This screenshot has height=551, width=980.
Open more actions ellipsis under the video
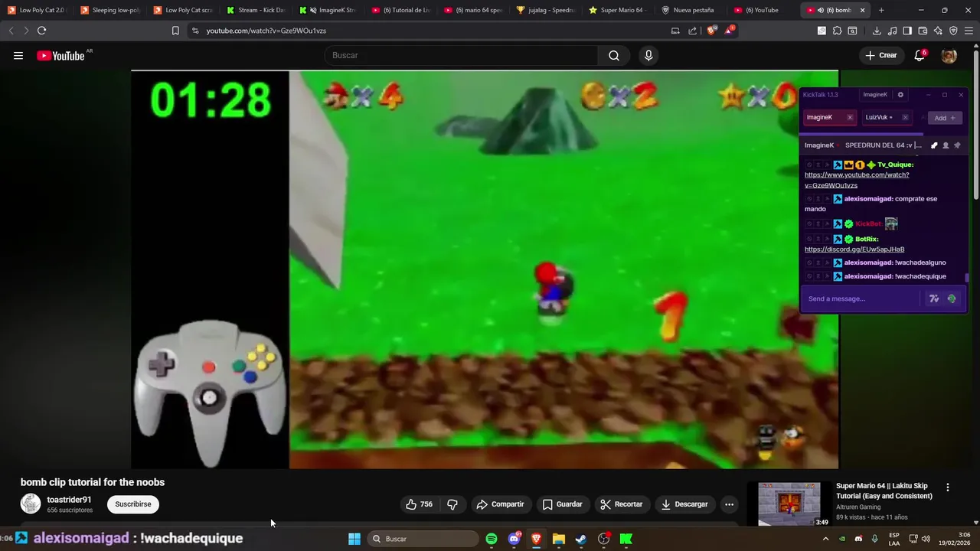pos(729,504)
